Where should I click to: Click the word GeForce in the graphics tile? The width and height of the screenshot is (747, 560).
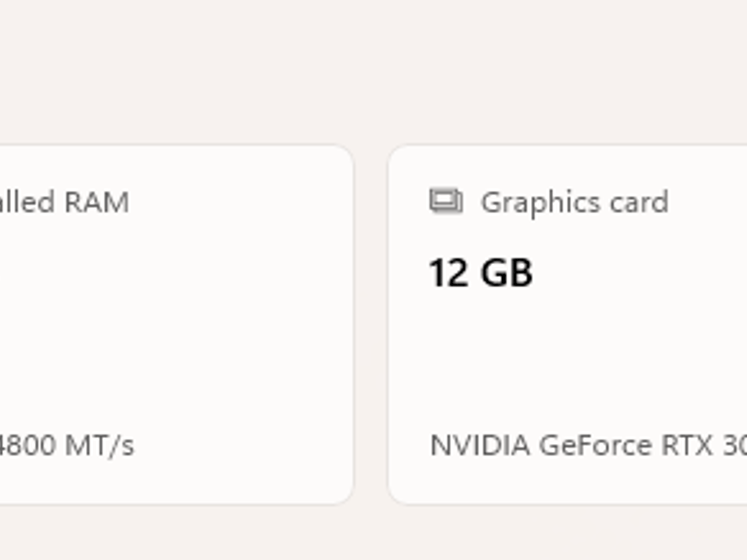pyautogui.click(x=595, y=445)
